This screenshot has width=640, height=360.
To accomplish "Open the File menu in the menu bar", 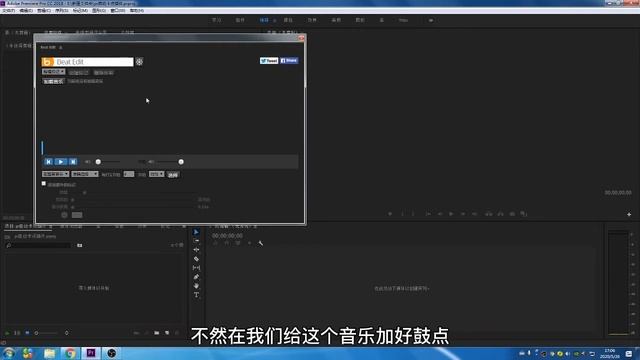I will pos(8,11).
